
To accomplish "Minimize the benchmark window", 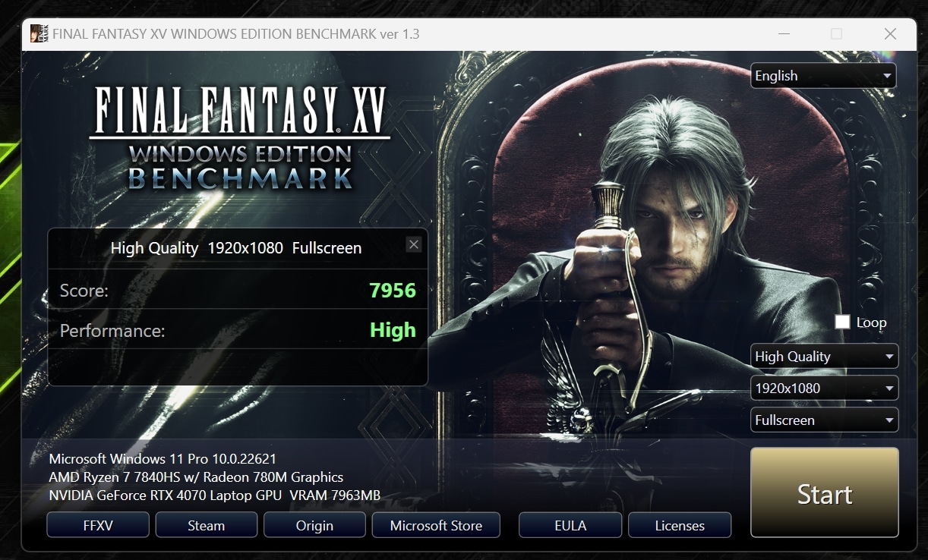I will click(782, 34).
